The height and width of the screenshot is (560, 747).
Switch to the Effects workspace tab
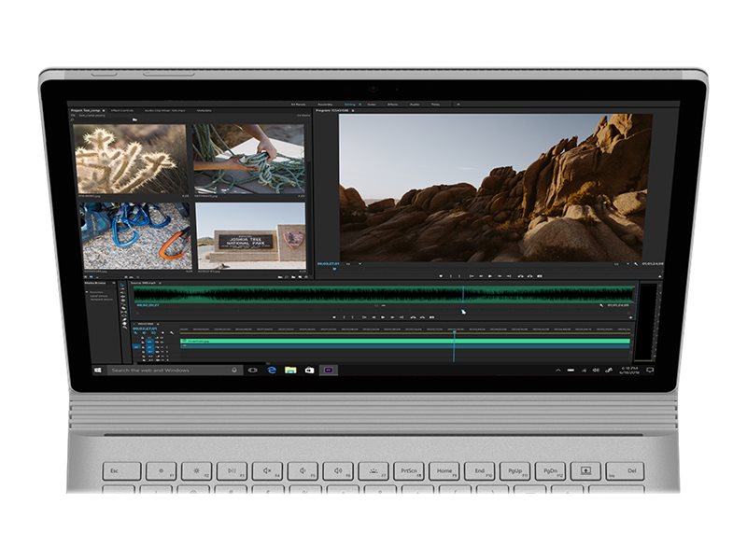click(x=392, y=105)
